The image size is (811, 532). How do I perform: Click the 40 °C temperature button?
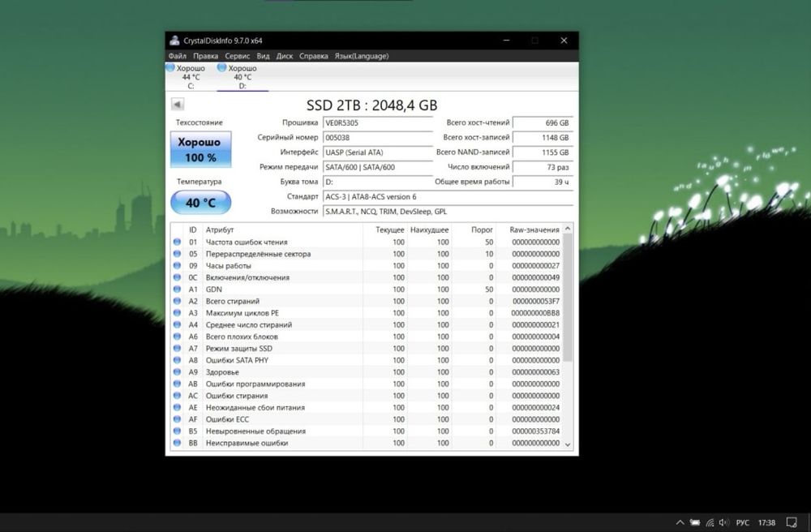[200, 202]
